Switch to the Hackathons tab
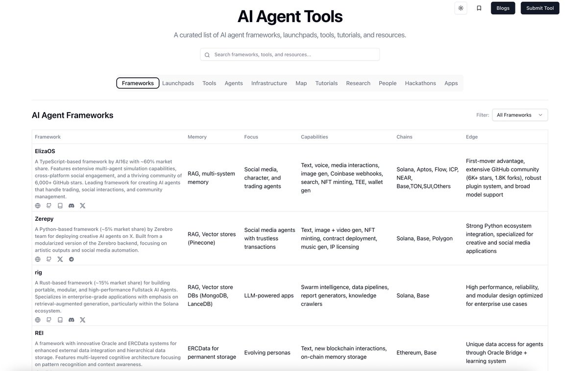Viewport: 588px width, 371px height. pyautogui.click(x=420, y=83)
